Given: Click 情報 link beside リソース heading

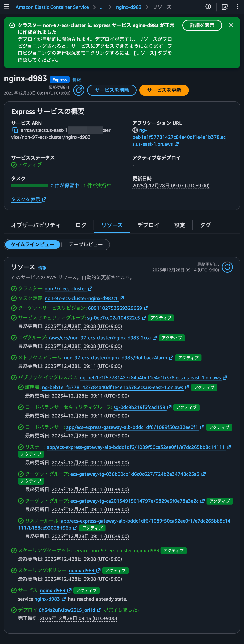Looking at the screenshot, I should tap(42, 268).
